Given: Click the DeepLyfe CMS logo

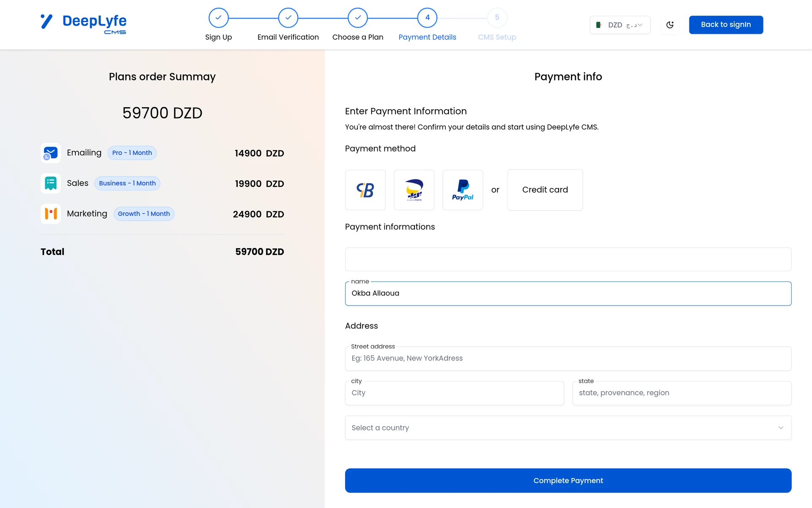Looking at the screenshot, I should pos(83,24).
